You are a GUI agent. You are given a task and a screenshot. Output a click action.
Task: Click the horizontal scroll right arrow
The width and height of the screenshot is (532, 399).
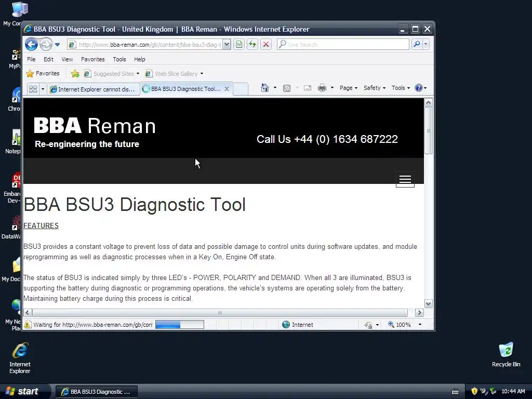[x=419, y=313]
